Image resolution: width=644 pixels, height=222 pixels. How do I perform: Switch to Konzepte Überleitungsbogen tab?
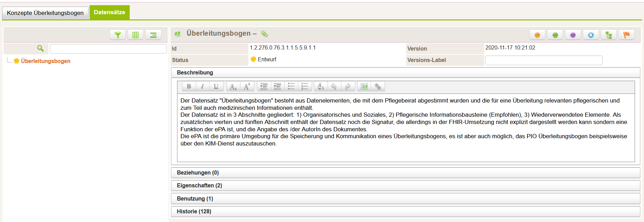pos(45,13)
